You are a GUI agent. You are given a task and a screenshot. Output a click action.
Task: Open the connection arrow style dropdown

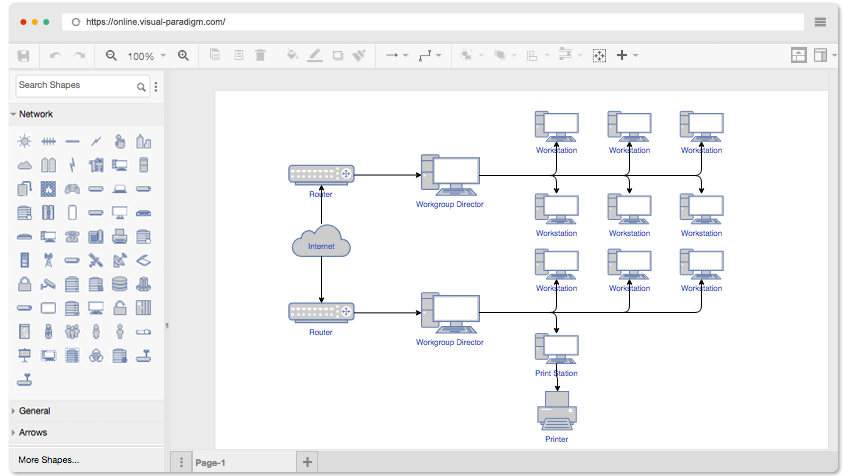pyautogui.click(x=397, y=55)
